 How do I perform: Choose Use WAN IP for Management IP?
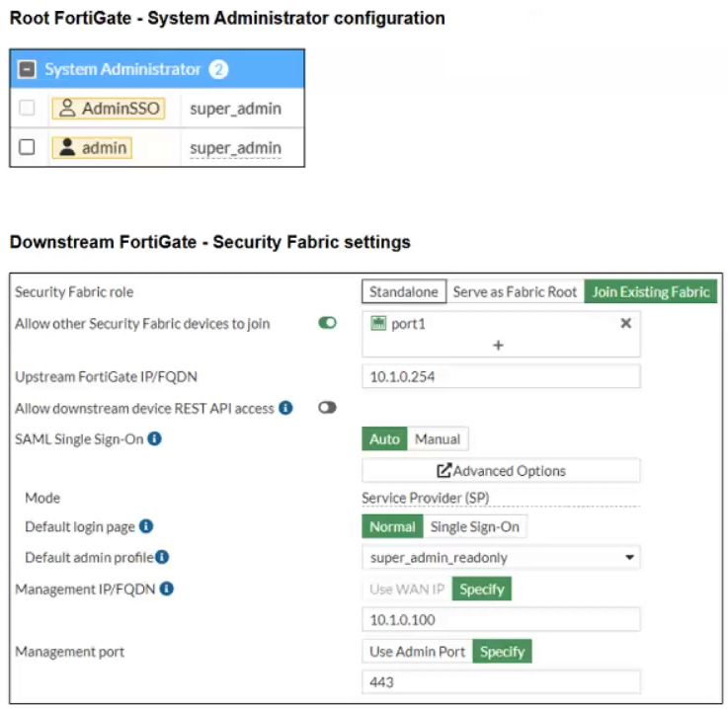coord(407,589)
